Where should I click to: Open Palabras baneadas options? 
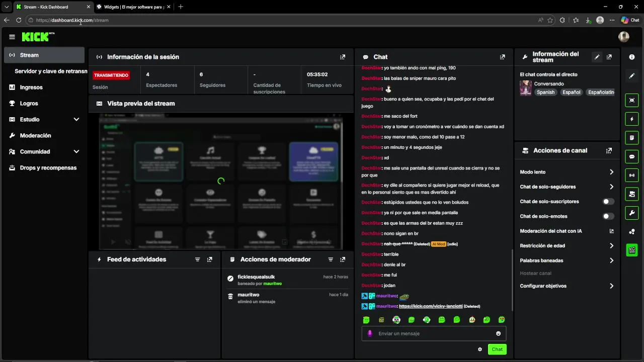pyautogui.click(x=567, y=260)
